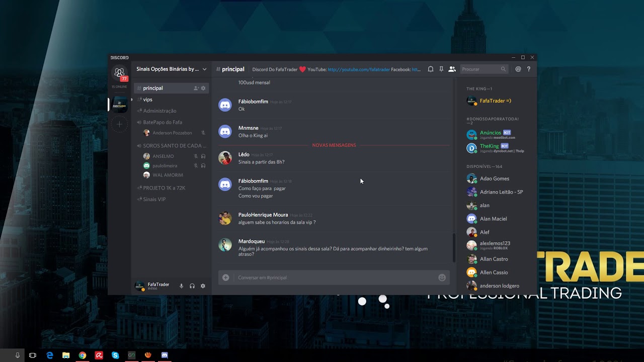
Task: Click Fábiobomfim above Como faço para pagar
Action: (253, 181)
